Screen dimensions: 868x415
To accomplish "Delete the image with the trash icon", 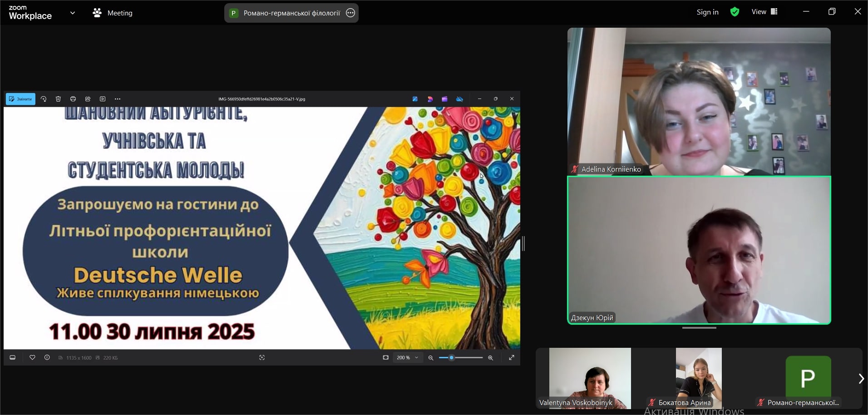I will [58, 99].
